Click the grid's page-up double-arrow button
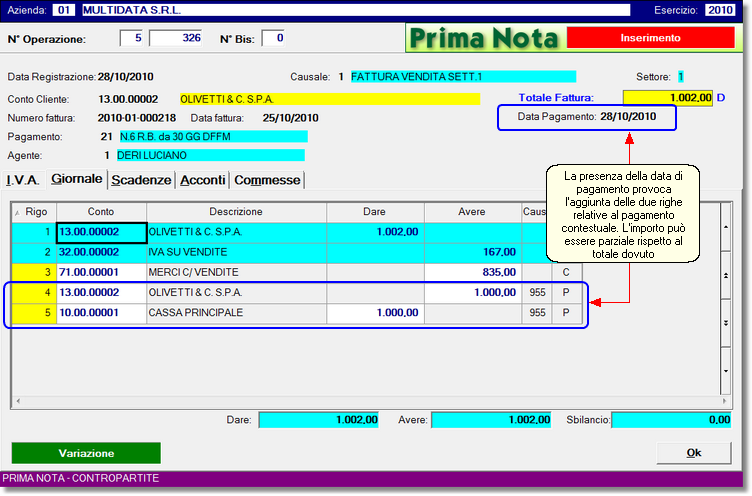This screenshot has width=752, height=496. tap(726, 275)
